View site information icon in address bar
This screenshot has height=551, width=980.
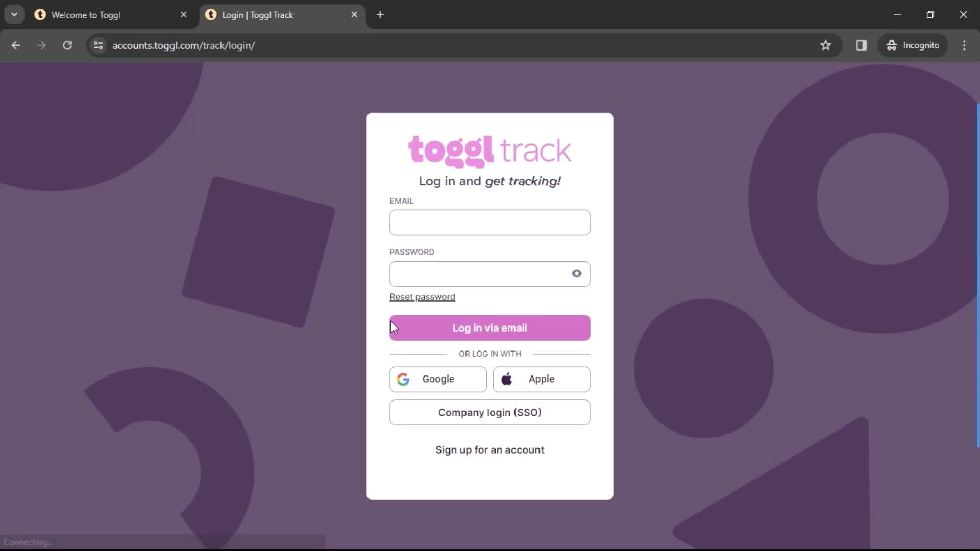tap(99, 45)
